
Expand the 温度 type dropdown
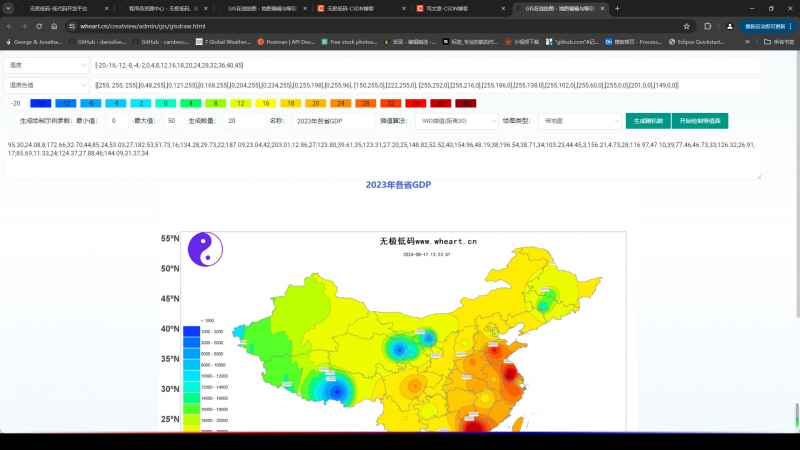pos(46,65)
